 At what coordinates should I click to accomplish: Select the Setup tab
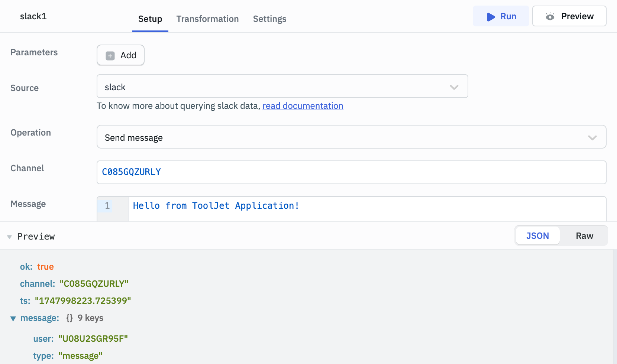pos(150,19)
